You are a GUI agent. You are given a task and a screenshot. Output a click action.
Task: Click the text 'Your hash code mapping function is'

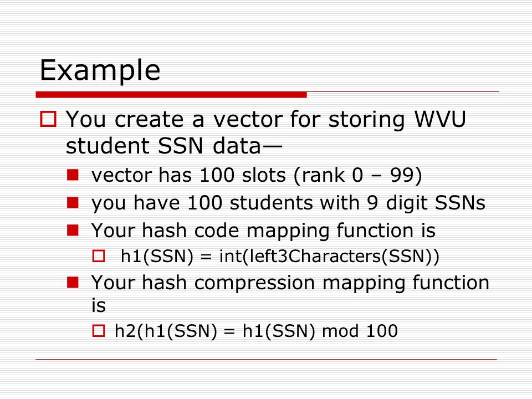263,231
